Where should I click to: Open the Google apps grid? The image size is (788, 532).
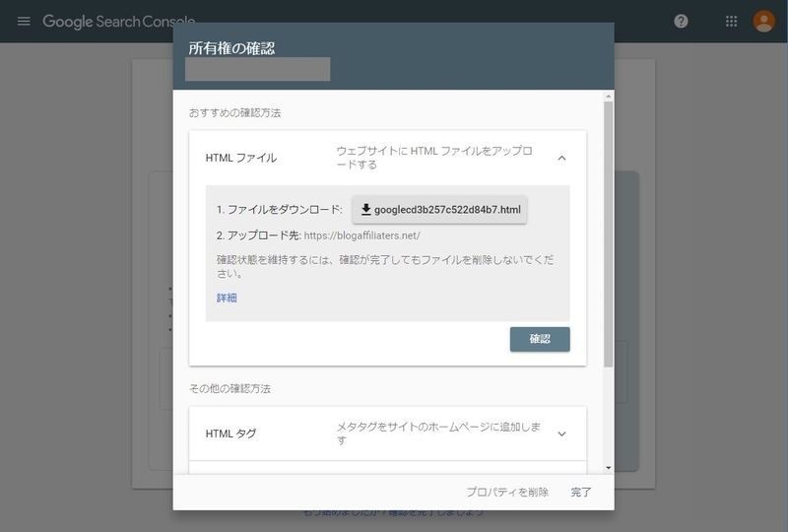point(731,21)
